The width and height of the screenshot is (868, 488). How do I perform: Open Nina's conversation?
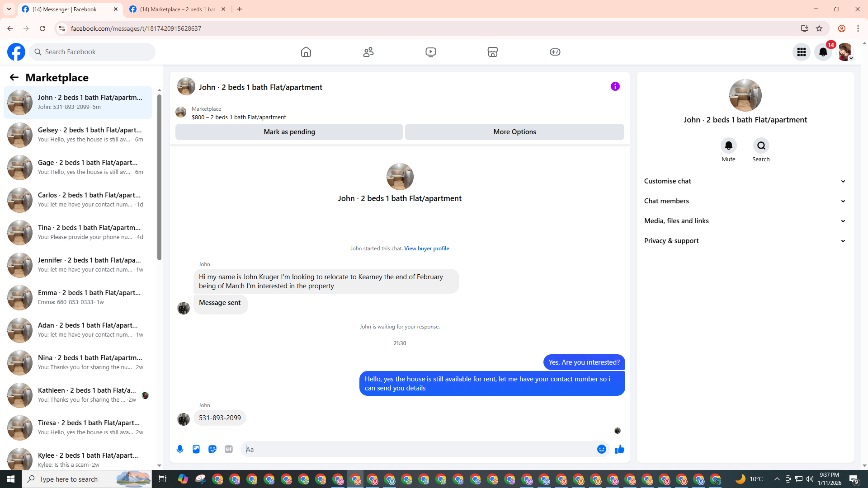[x=78, y=363]
